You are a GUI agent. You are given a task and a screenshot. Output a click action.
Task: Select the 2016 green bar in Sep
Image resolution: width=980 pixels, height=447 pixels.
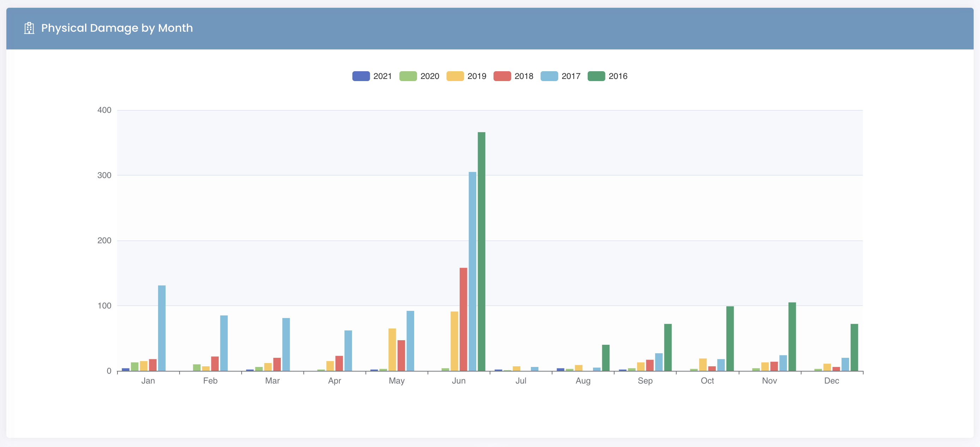point(668,347)
